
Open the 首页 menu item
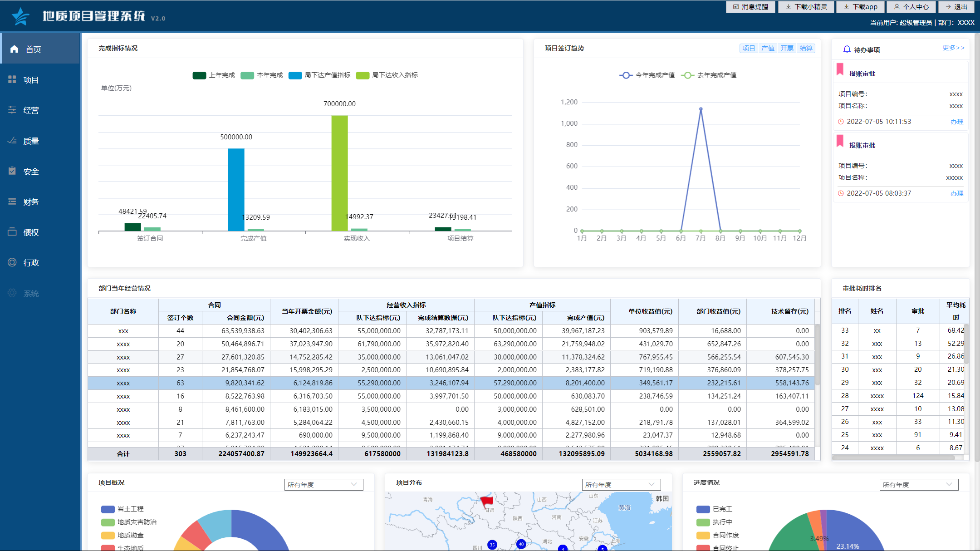tap(40, 49)
